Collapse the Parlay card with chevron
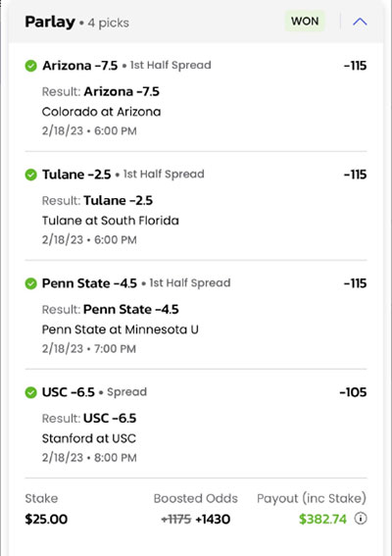This screenshot has width=392, height=556. pyautogui.click(x=360, y=22)
